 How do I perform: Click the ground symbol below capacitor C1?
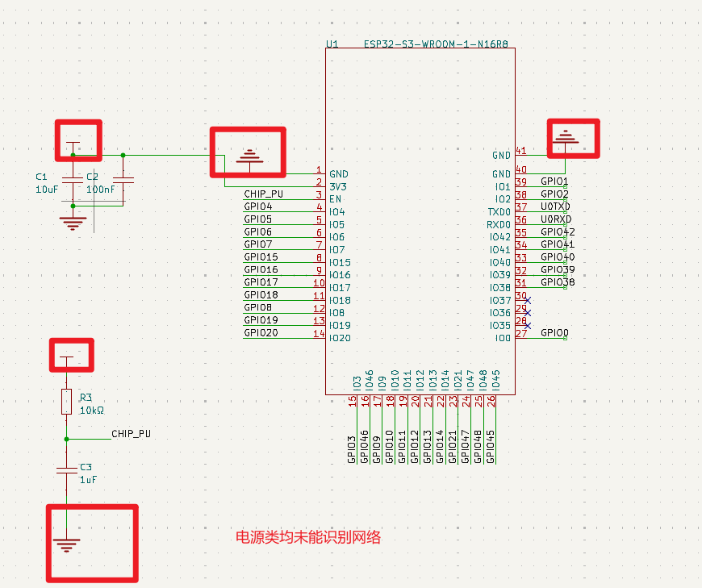click(73, 221)
